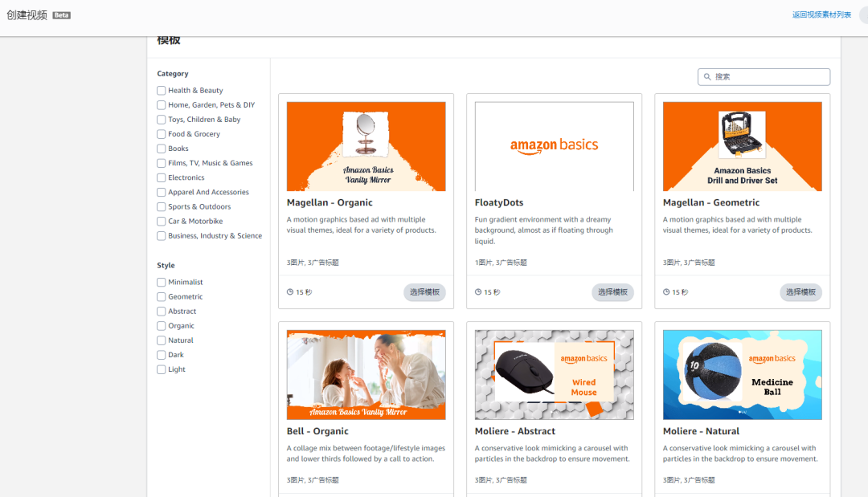The image size is (868, 497).
Task: Check the Sports & Outdoors filter
Action: point(161,207)
